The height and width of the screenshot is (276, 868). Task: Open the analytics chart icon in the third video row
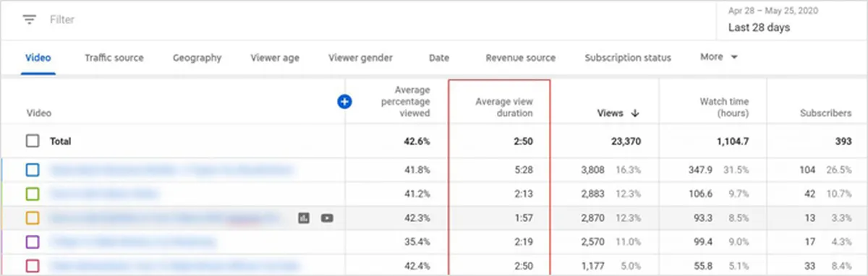(305, 217)
